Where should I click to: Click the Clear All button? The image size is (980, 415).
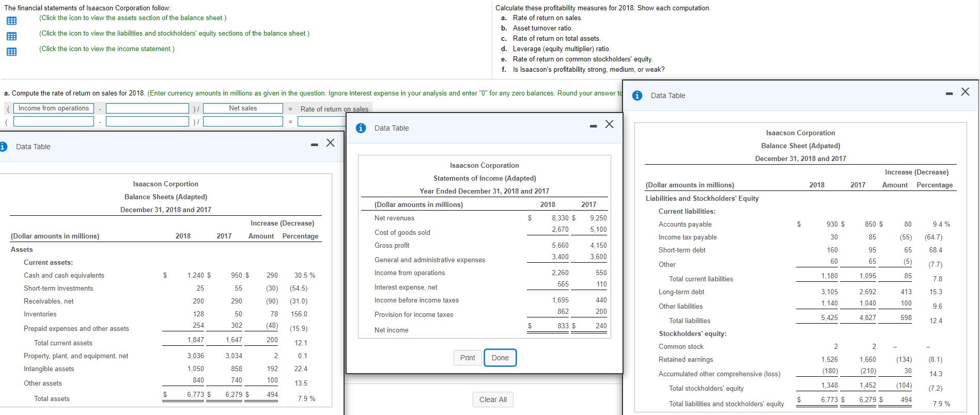pyautogui.click(x=493, y=400)
